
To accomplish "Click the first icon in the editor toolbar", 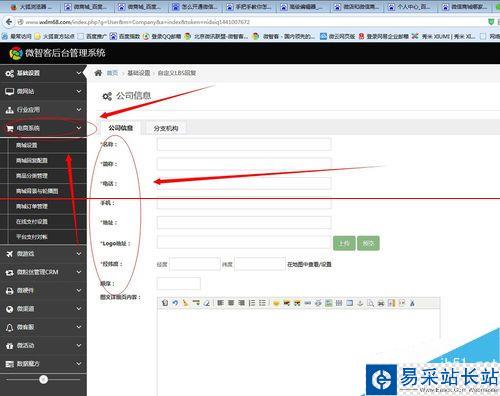I will pyautogui.click(x=165, y=303).
